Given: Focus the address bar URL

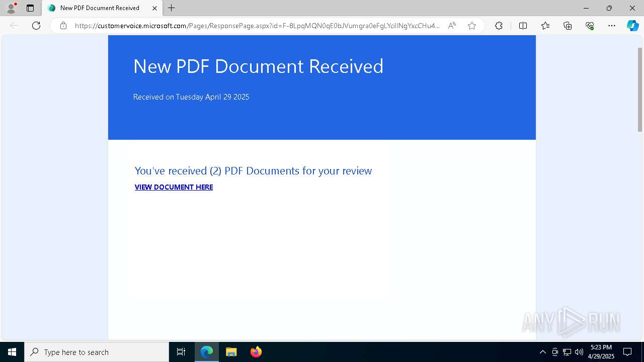Looking at the screenshot, I should [257, 26].
